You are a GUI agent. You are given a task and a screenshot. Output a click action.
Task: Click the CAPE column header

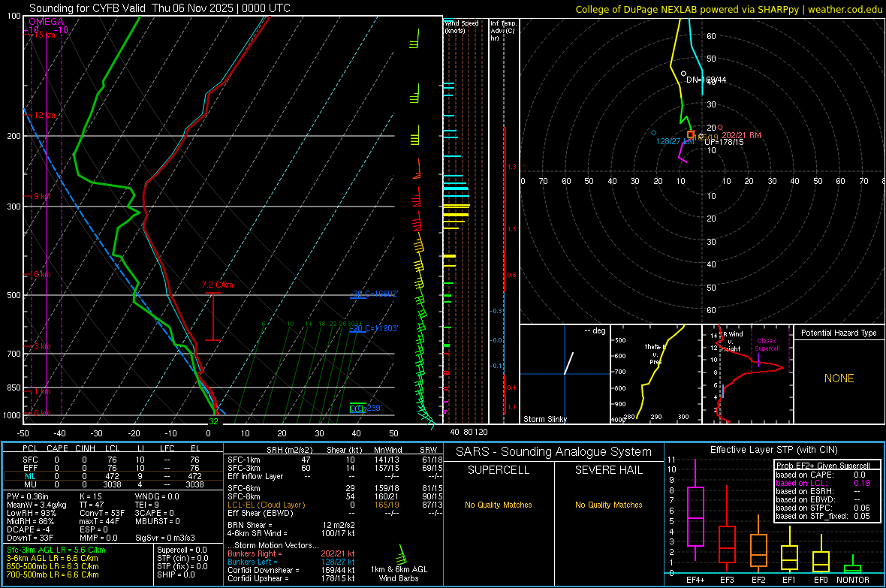(57, 448)
